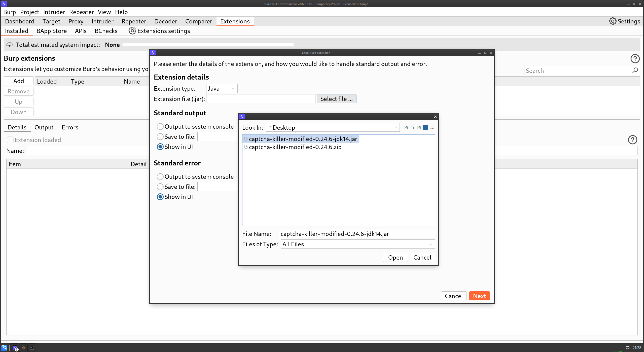Click the Extension file (.jar) input field
Screen dimensions: 644x352
(261, 99)
